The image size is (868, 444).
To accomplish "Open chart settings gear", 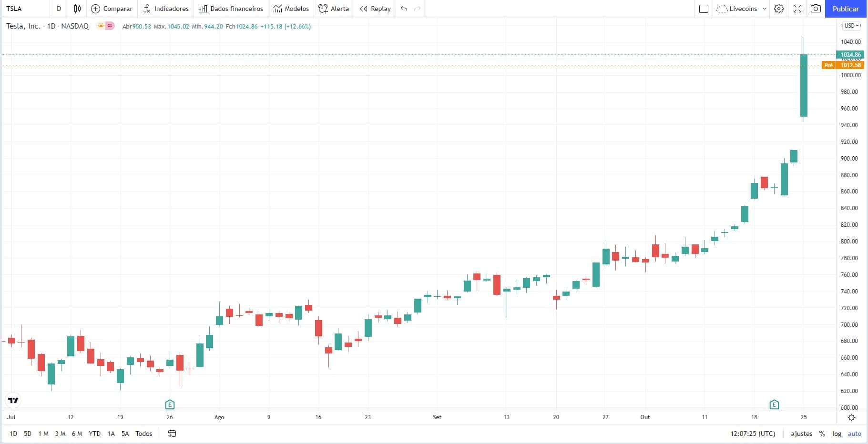I will [779, 9].
